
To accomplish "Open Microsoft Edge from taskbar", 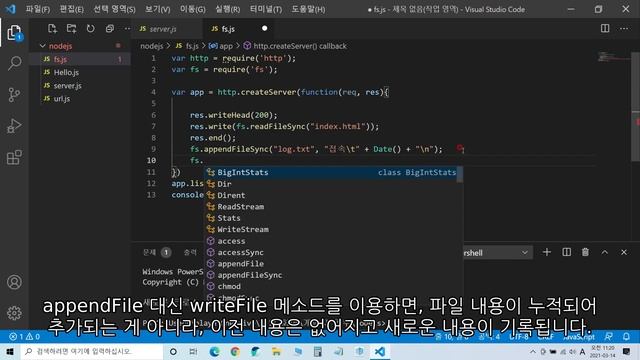I will [x=214, y=351].
